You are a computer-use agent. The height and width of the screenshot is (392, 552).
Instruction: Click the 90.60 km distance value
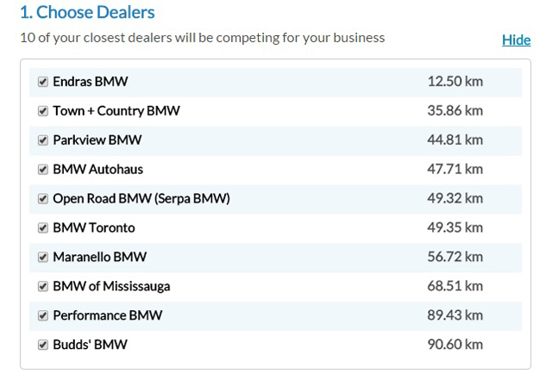(455, 345)
